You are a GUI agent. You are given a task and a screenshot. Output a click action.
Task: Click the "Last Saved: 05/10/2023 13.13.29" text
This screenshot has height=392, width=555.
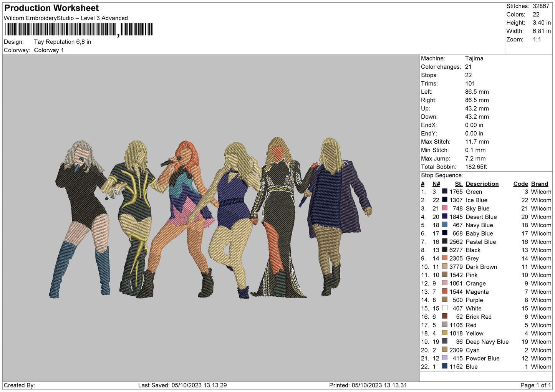[182, 385]
